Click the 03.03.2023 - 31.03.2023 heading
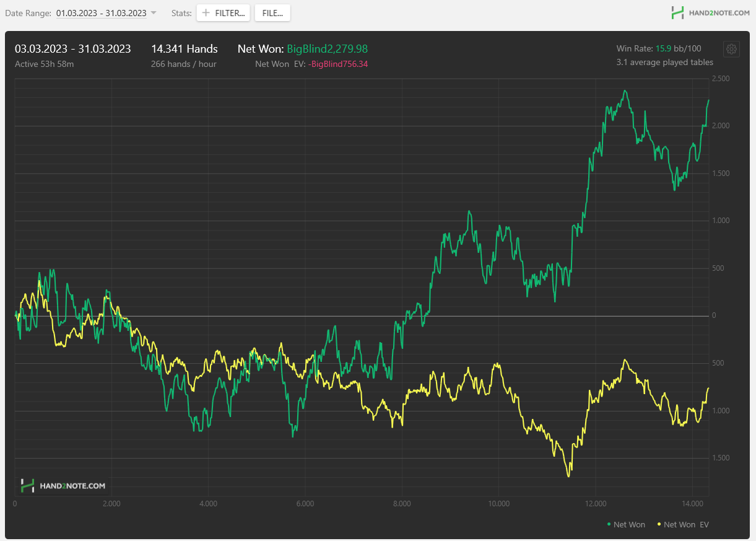 click(73, 48)
